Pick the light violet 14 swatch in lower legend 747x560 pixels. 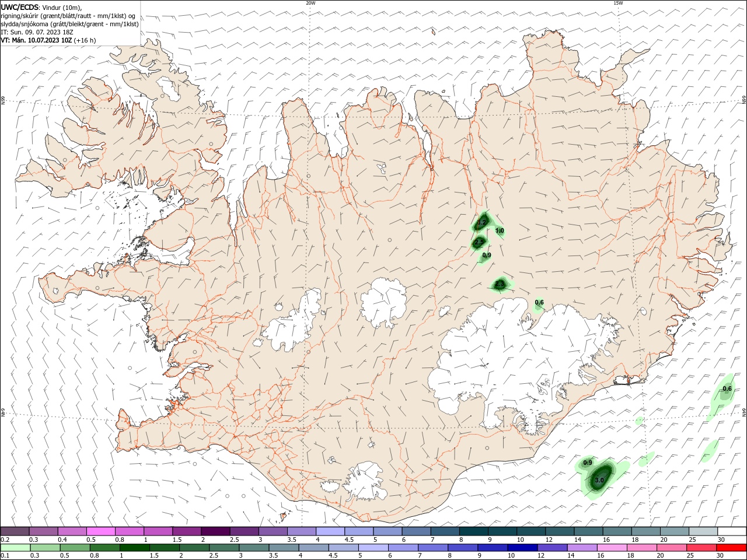point(582,548)
